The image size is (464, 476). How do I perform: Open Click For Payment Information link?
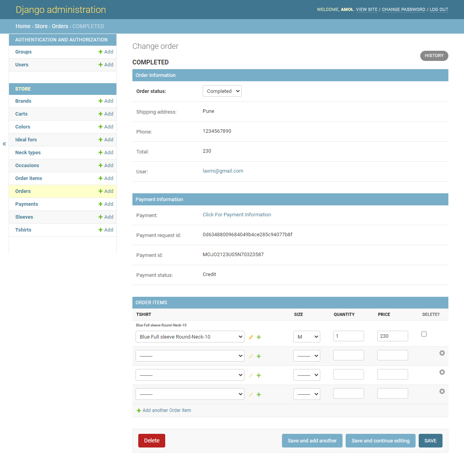coord(237,214)
